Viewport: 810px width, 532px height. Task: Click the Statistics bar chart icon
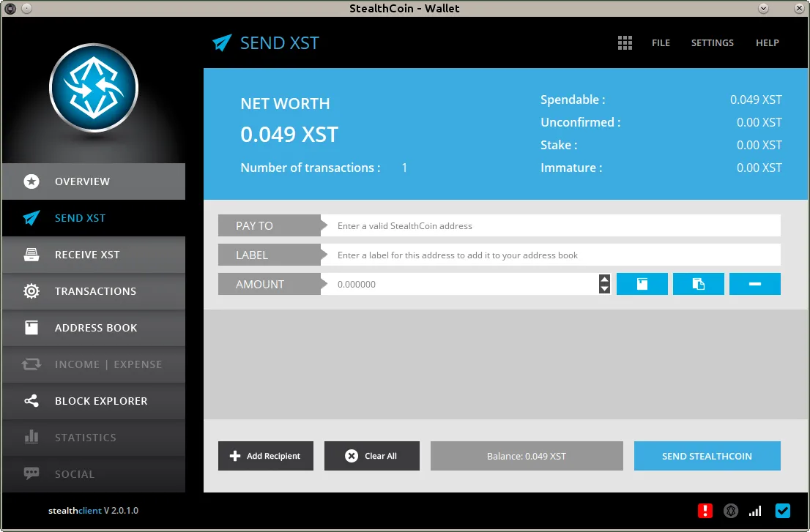pos(31,437)
